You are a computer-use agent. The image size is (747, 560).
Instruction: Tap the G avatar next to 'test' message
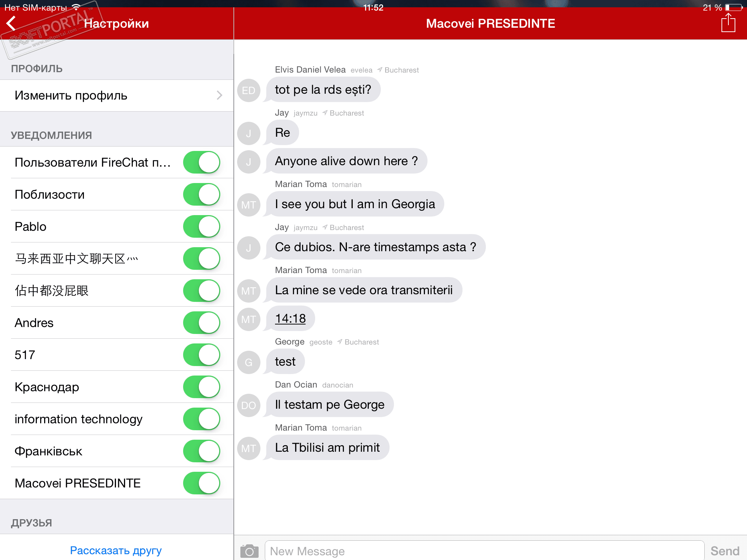click(x=249, y=362)
